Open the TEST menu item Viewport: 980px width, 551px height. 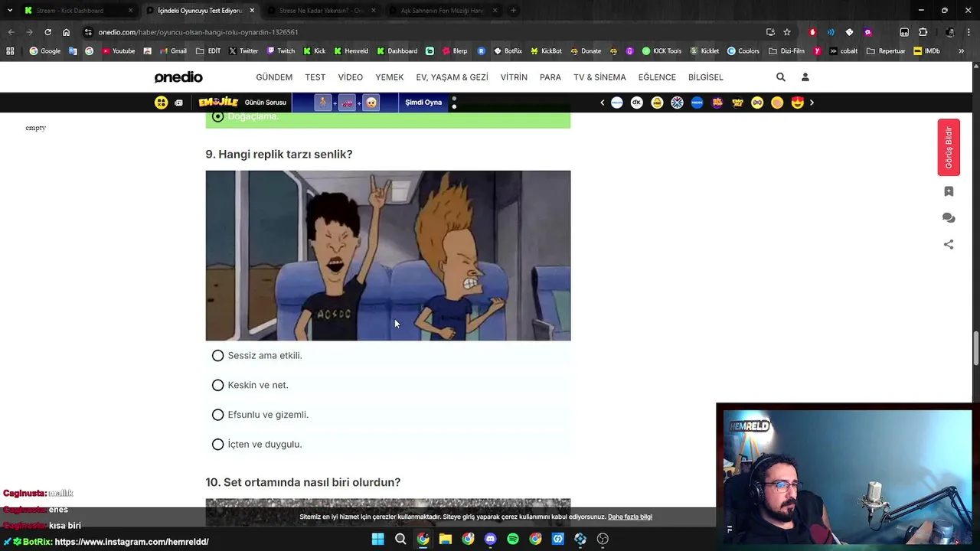point(315,77)
